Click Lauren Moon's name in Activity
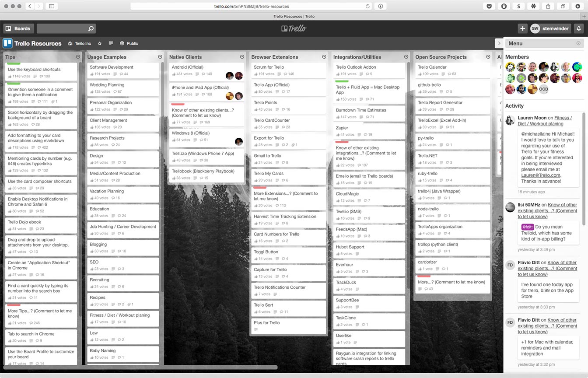 (x=532, y=118)
